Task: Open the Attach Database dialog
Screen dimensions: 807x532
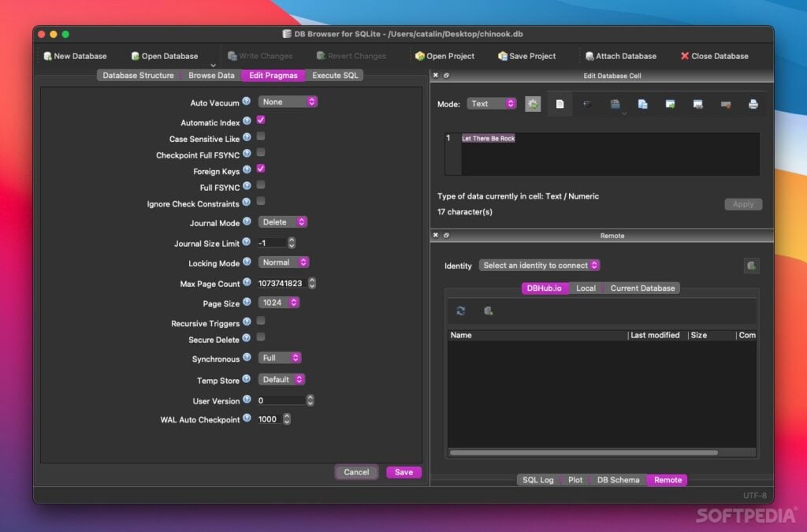Action: 620,56
